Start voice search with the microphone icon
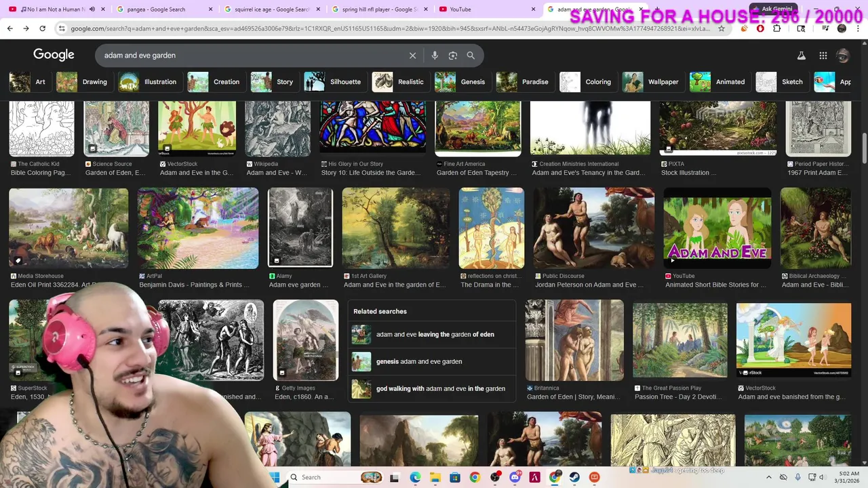 pyautogui.click(x=435, y=56)
